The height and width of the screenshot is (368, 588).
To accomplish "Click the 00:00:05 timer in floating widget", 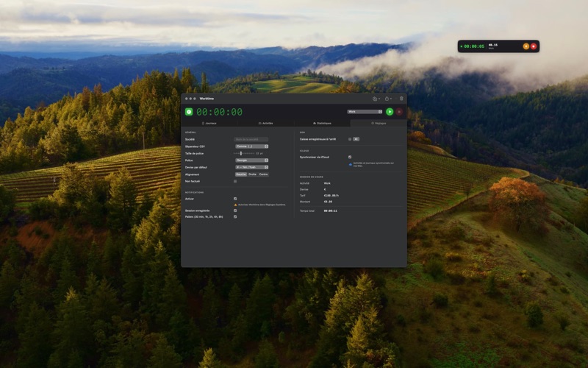I will click(474, 46).
